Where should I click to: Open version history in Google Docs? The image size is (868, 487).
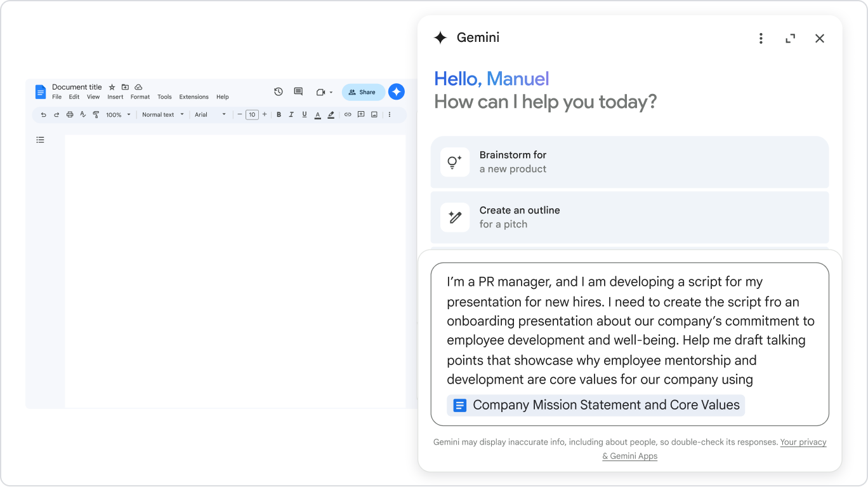point(278,91)
